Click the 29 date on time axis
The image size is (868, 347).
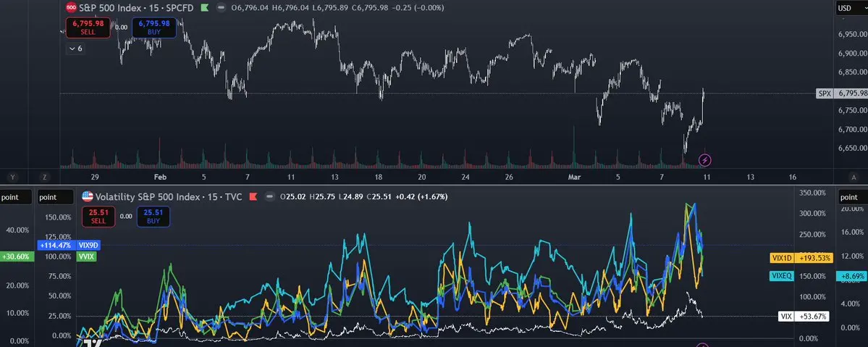(x=96, y=177)
